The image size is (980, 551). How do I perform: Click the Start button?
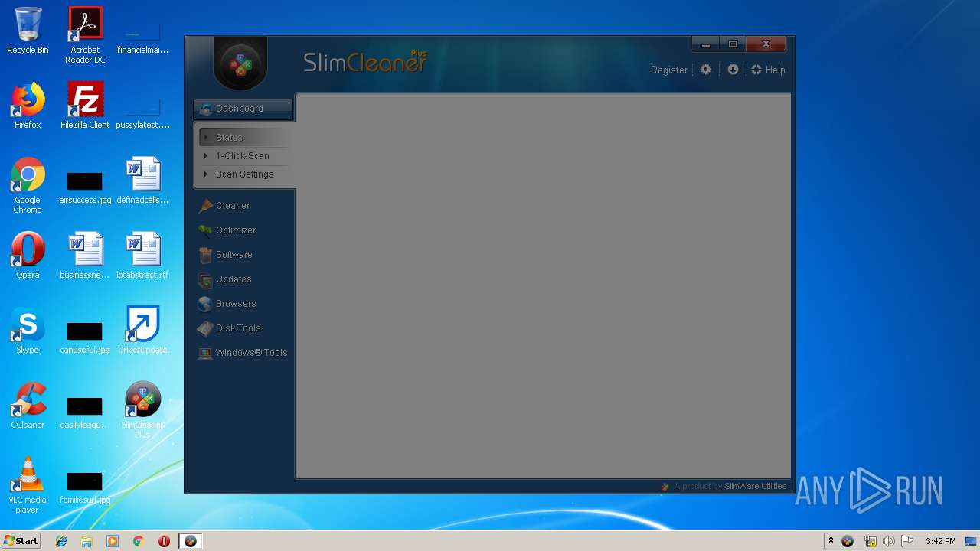pyautogui.click(x=21, y=540)
